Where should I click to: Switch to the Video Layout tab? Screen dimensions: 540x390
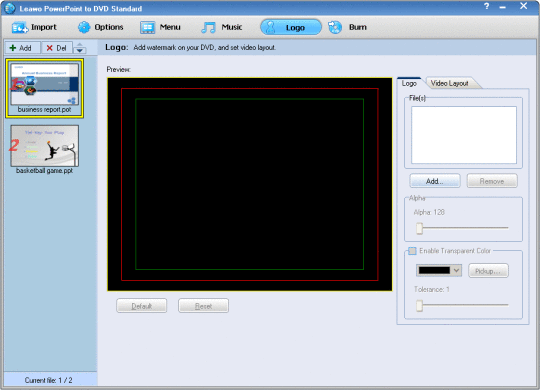[x=449, y=83]
